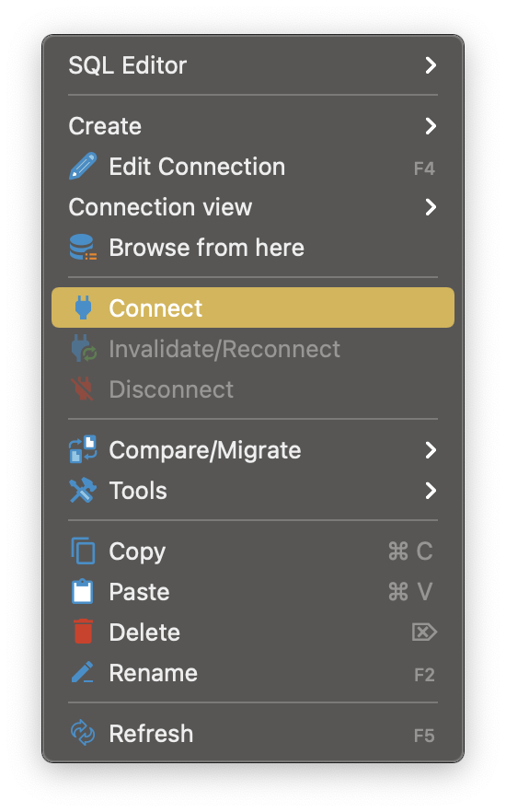Screen dimensions: 506x812
Task: Expand the Compare/Migrate submenu arrow
Action: click(x=431, y=449)
